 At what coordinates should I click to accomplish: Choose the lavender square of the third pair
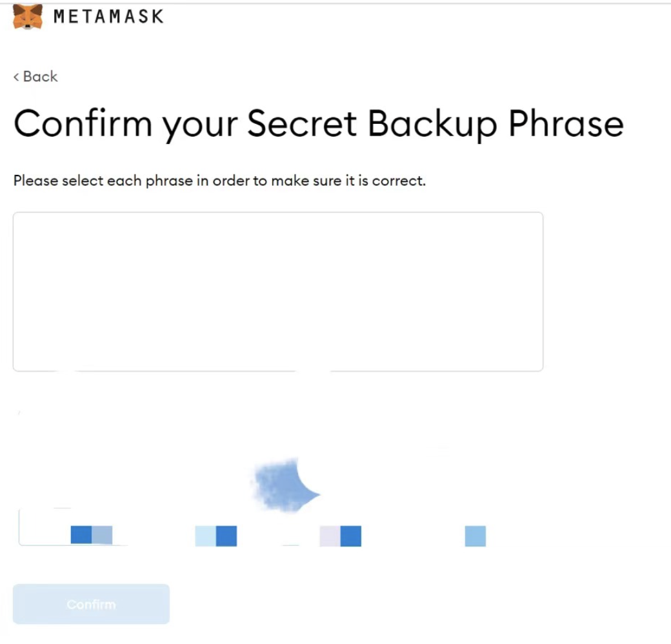click(330, 536)
